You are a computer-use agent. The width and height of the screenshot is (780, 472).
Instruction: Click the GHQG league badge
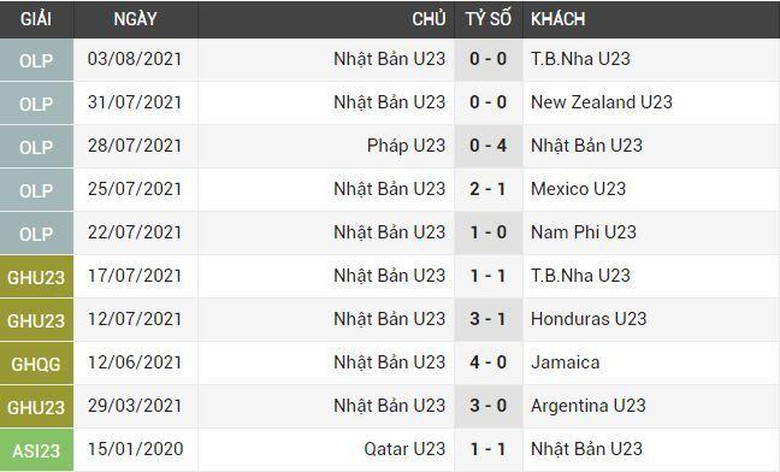click(x=36, y=363)
